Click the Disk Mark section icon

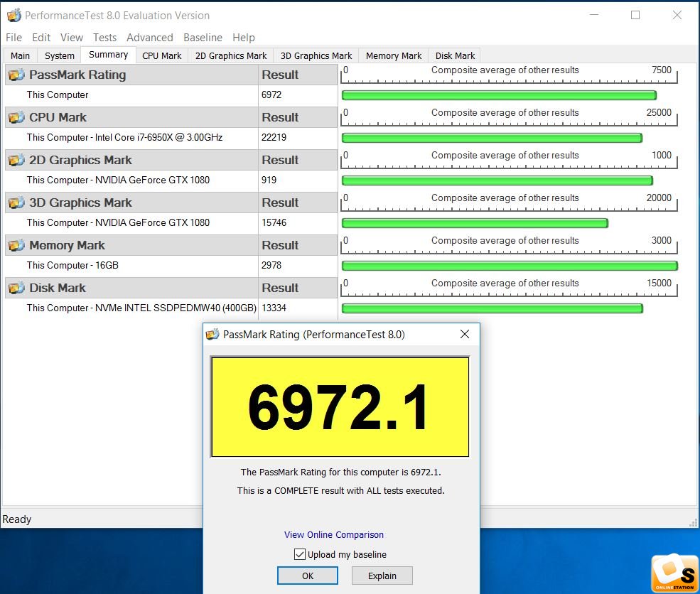(16, 288)
